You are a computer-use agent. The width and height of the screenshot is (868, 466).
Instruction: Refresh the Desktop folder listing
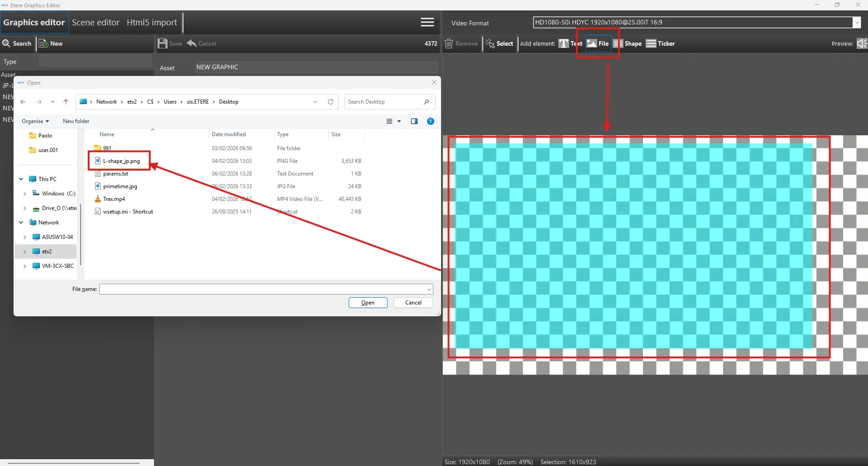tap(331, 102)
